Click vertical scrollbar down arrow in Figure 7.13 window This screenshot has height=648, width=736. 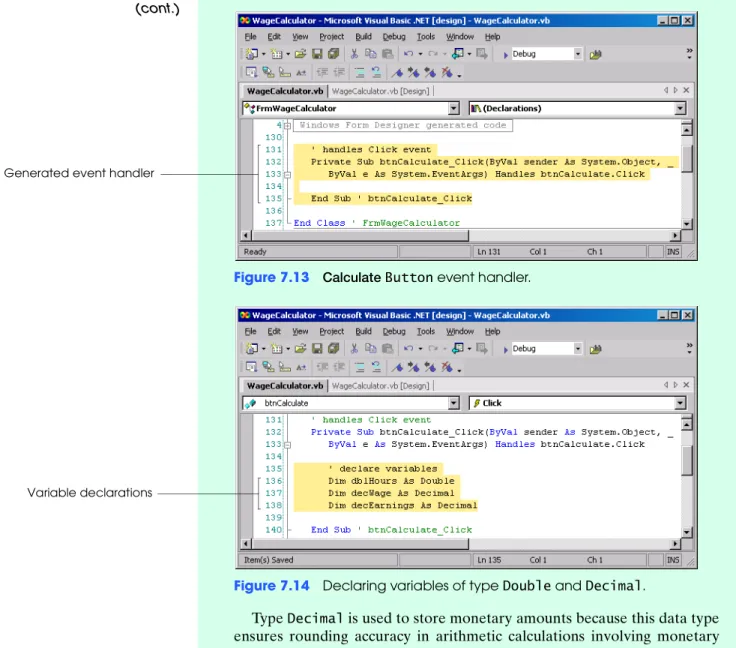pyautogui.click(x=686, y=223)
